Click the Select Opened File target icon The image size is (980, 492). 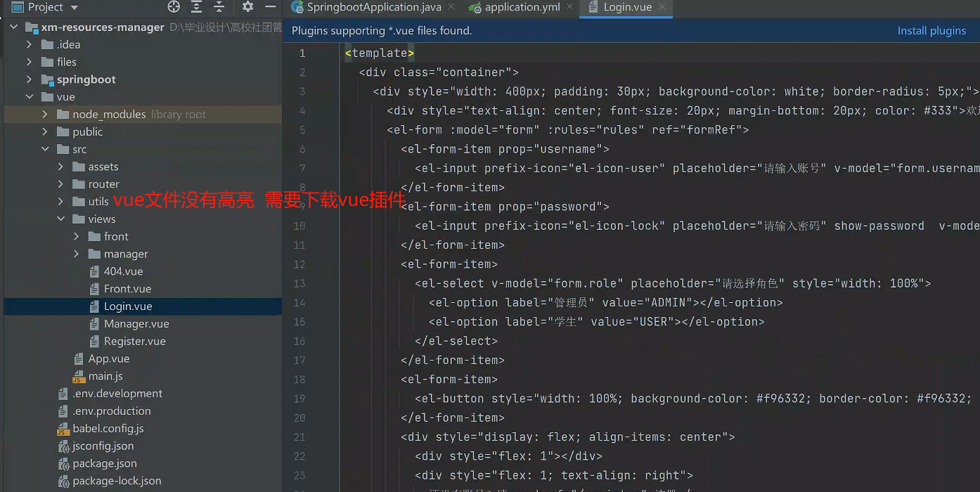(174, 7)
